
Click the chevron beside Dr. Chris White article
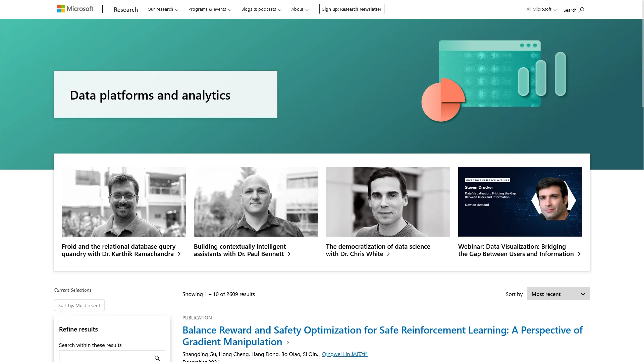[389, 254]
